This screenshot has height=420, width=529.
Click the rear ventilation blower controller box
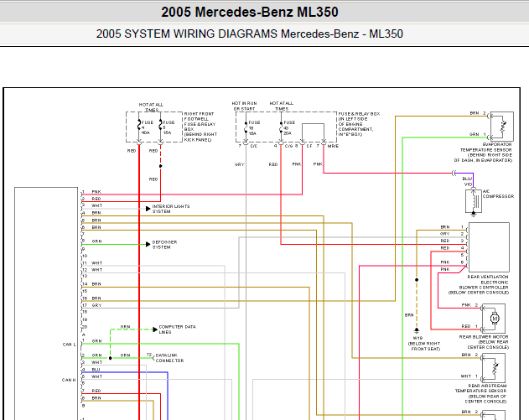[489, 247]
